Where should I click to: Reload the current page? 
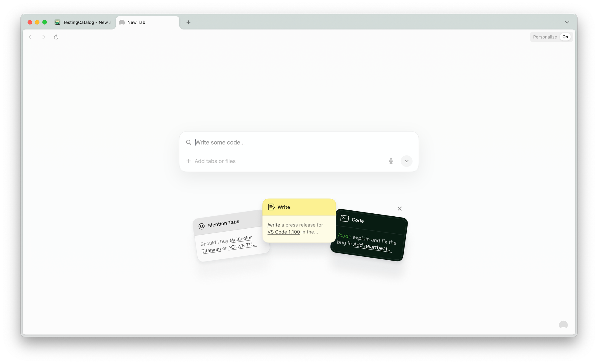(57, 37)
